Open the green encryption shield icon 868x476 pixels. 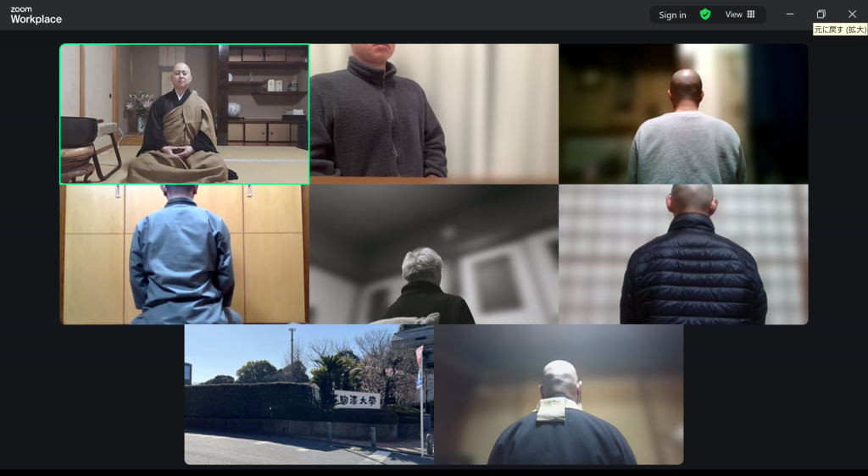(704, 14)
